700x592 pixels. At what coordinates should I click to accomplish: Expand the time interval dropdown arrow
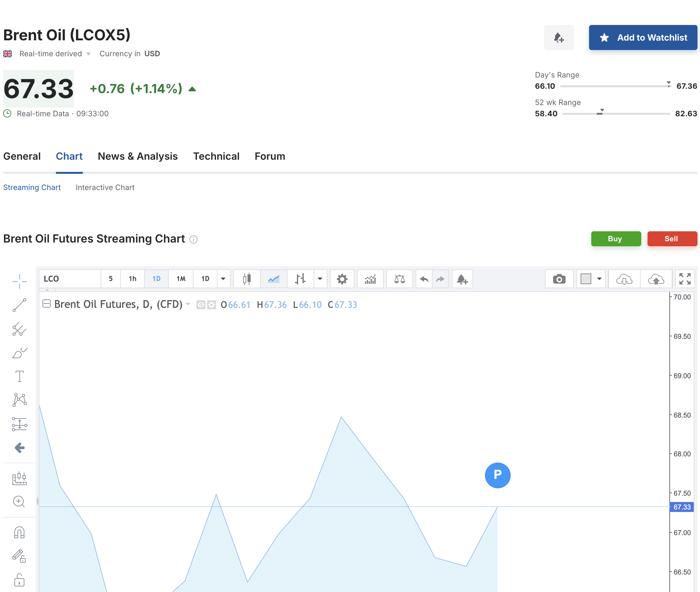click(223, 279)
